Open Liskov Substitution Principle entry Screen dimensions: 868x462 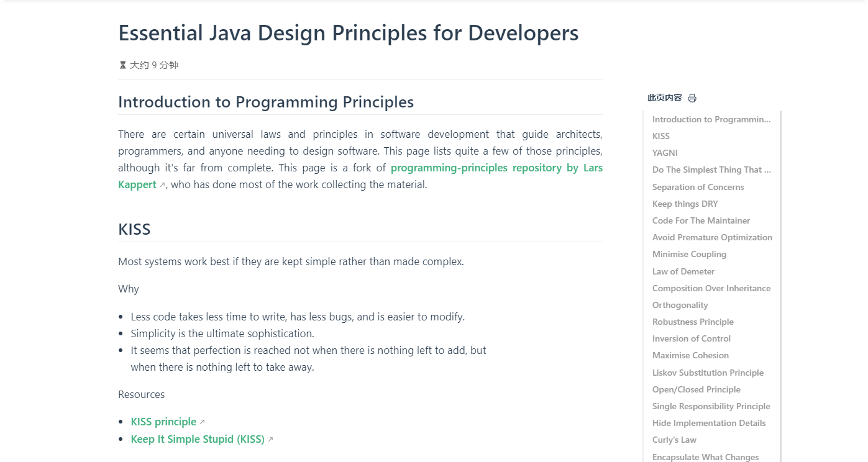click(708, 373)
